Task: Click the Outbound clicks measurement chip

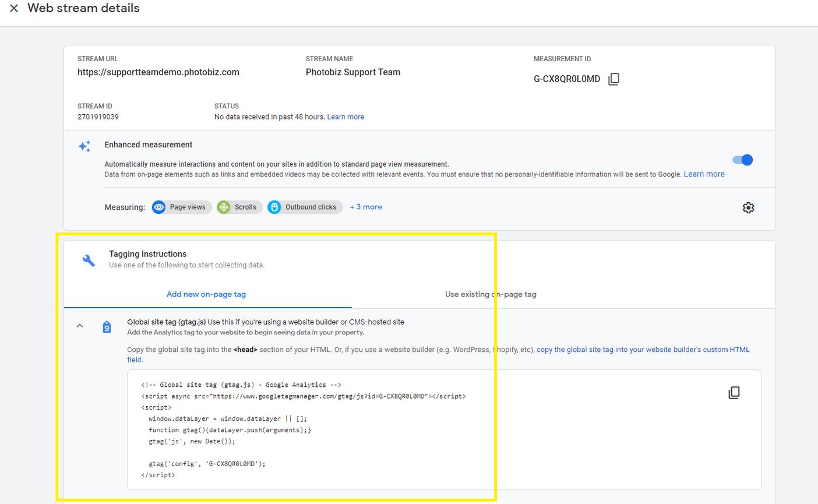Action: tap(304, 207)
